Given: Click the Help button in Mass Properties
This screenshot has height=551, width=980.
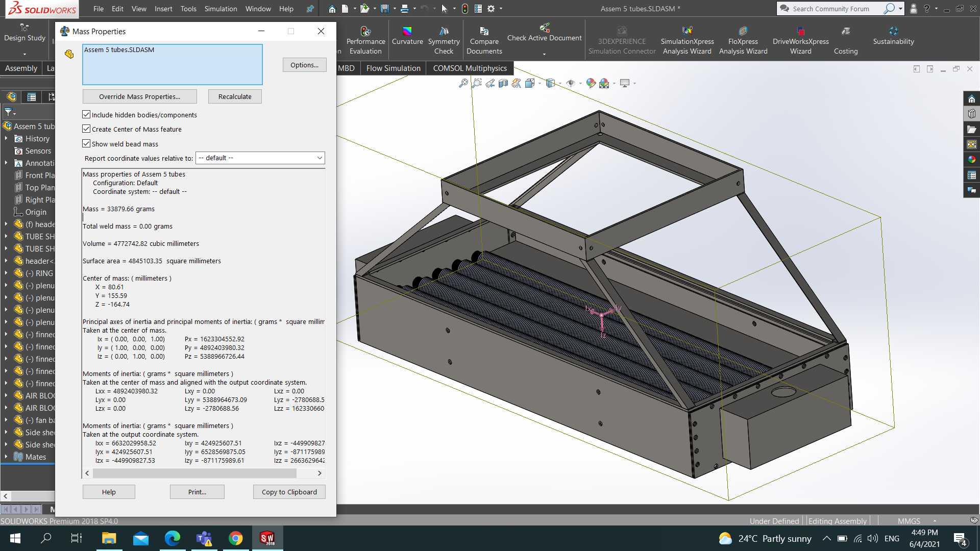Looking at the screenshot, I should (x=109, y=492).
